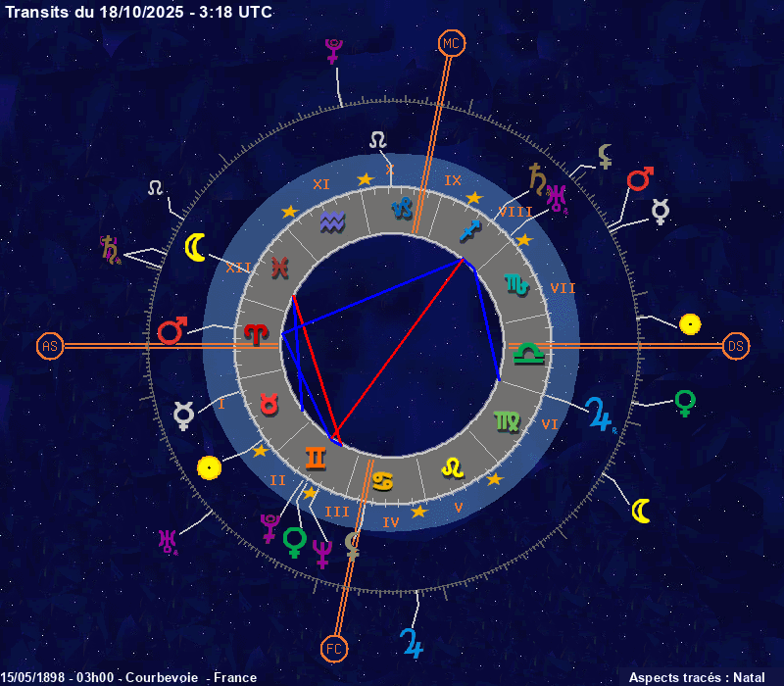Select the orange Cancer sign glyph

tap(383, 480)
